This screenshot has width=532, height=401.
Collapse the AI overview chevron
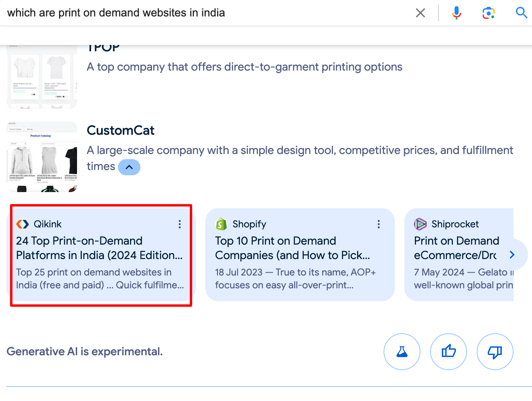coord(129,167)
